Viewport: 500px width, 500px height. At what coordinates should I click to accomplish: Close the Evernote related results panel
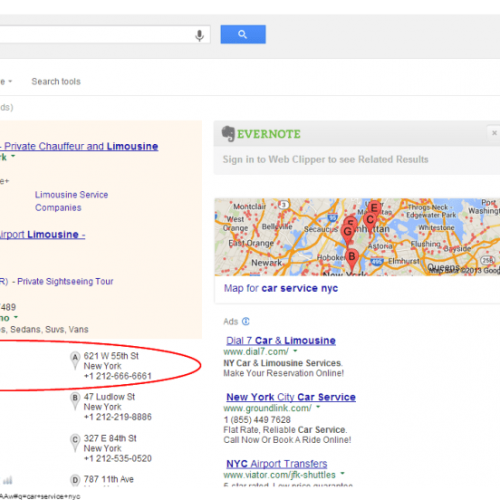(494, 133)
